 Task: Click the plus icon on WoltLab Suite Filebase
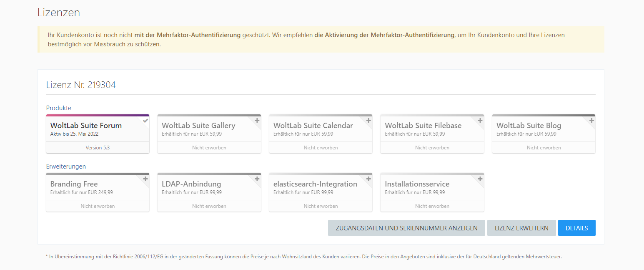(x=480, y=121)
